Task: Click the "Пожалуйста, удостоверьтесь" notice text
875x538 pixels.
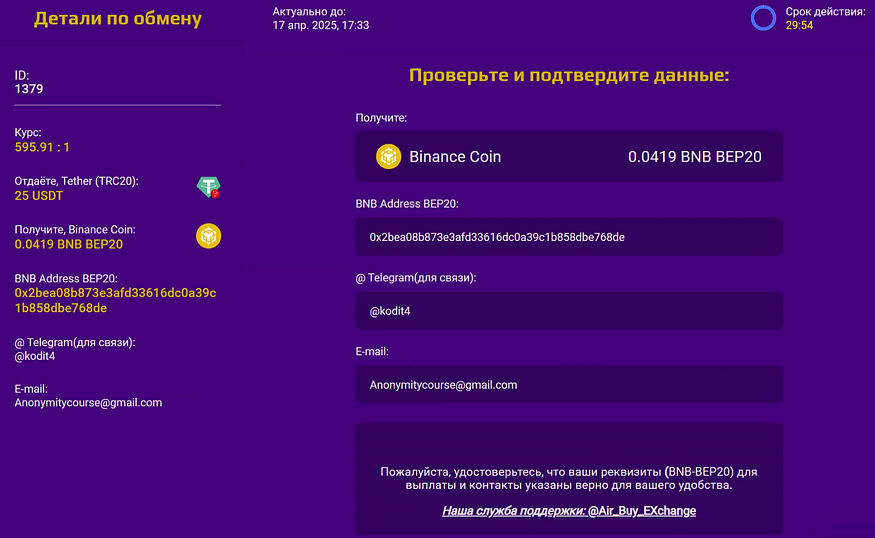Action: click(x=569, y=478)
